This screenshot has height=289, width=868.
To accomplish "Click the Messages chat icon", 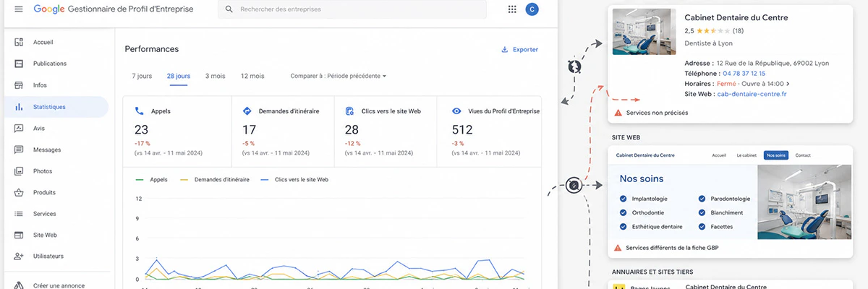I will (x=19, y=150).
